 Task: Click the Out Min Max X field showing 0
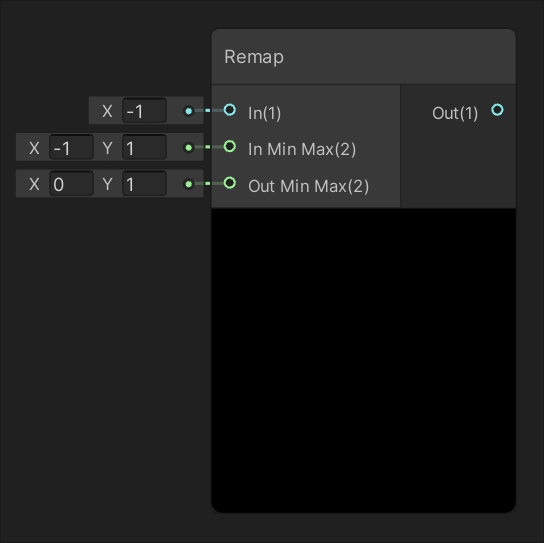71,184
